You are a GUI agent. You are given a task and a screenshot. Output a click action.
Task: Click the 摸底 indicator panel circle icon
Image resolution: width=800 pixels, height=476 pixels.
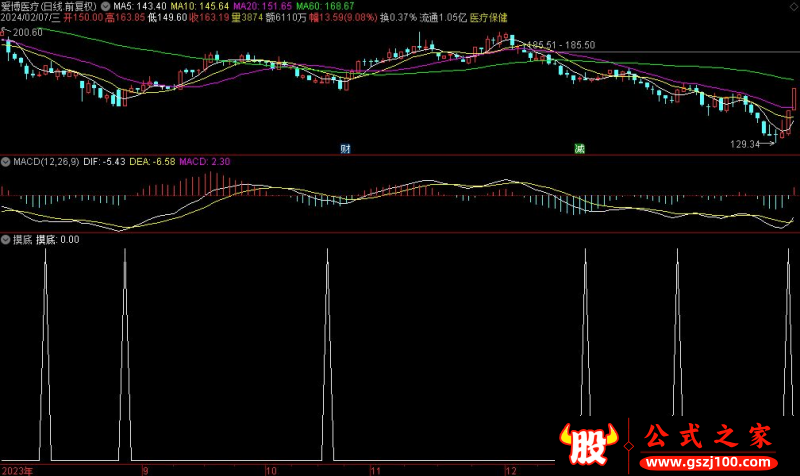click(x=5, y=240)
